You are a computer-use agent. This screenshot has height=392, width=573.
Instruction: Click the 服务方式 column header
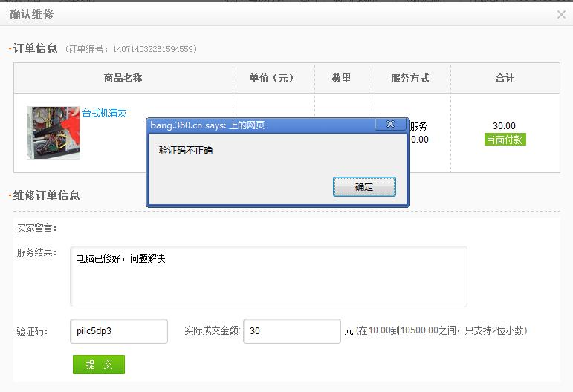[409, 78]
